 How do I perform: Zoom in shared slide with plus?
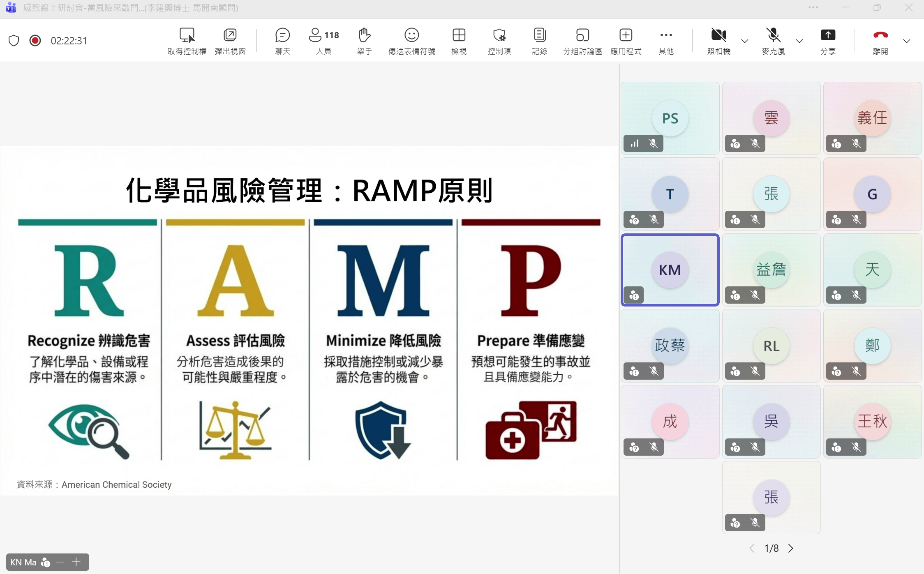76,562
